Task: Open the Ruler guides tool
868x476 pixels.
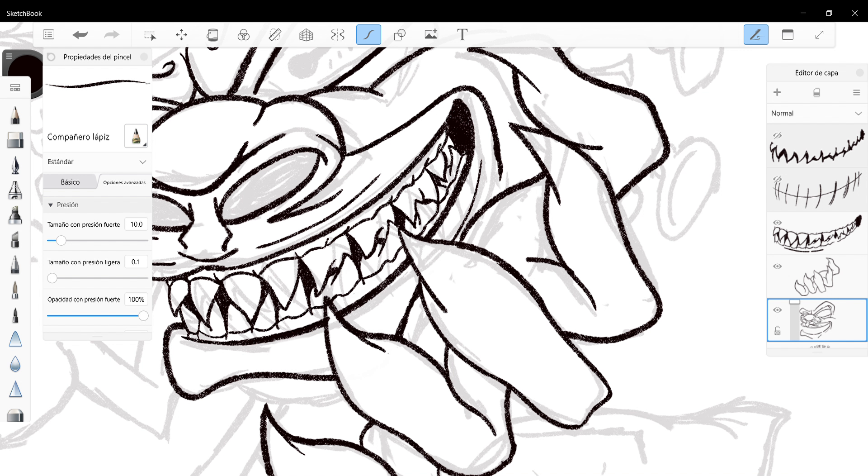Action: point(275,35)
